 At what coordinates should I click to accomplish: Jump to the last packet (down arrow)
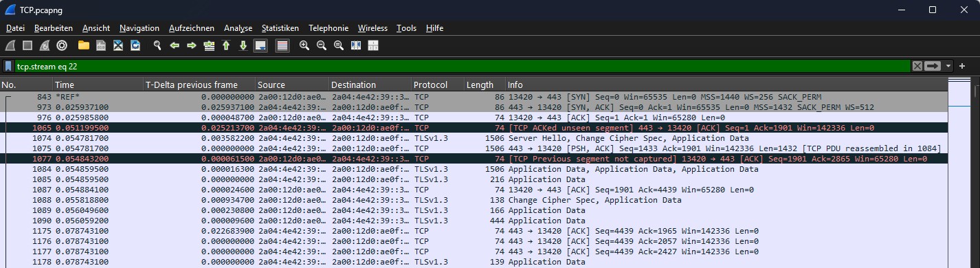(x=243, y=45)
